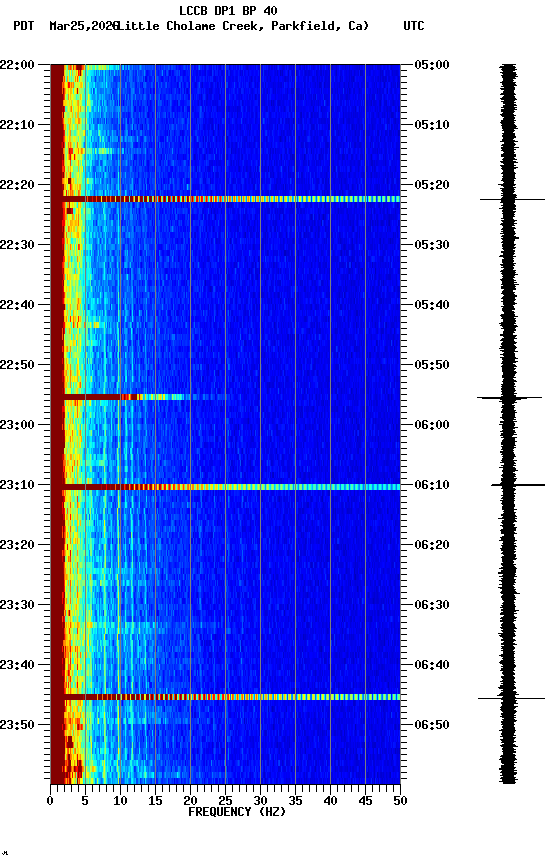Click the 22:20 PDT time label

[17, 185]
